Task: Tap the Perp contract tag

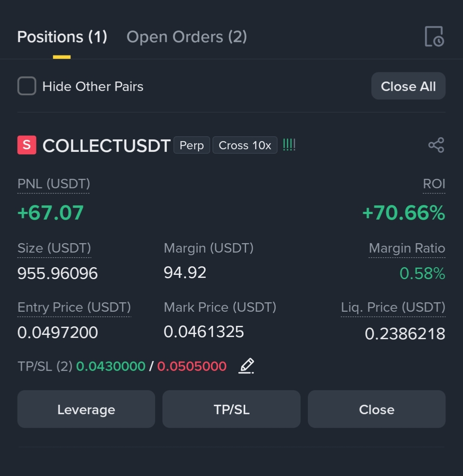Action: pos(192,145)
